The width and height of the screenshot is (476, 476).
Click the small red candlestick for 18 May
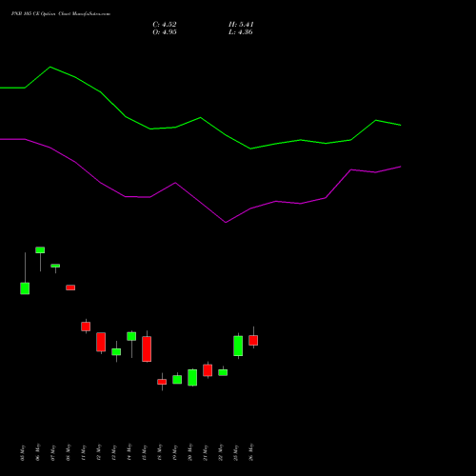pos(162,382)
